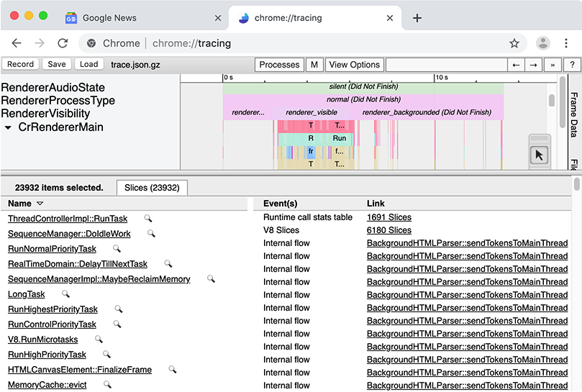Click the magnifier icon beside V8.RunMicrotasks
Viewport: 582px width, 392px height.
[x=99, y=339]
